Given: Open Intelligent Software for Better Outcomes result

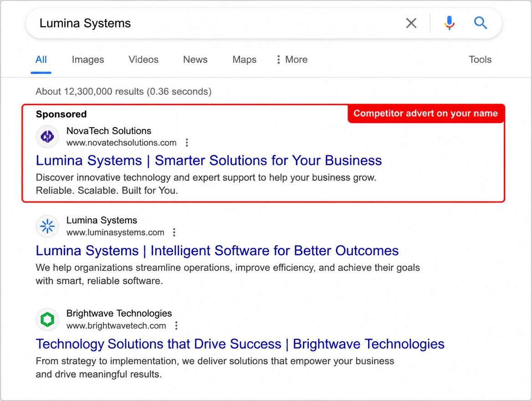Looking at the screenshot, I should [217, 251].
